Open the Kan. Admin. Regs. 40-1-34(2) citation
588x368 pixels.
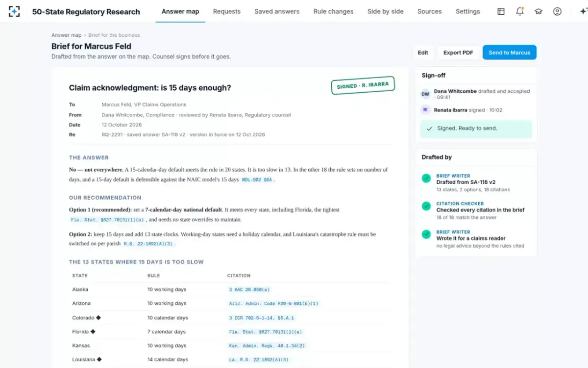click(x=267, y=346)
